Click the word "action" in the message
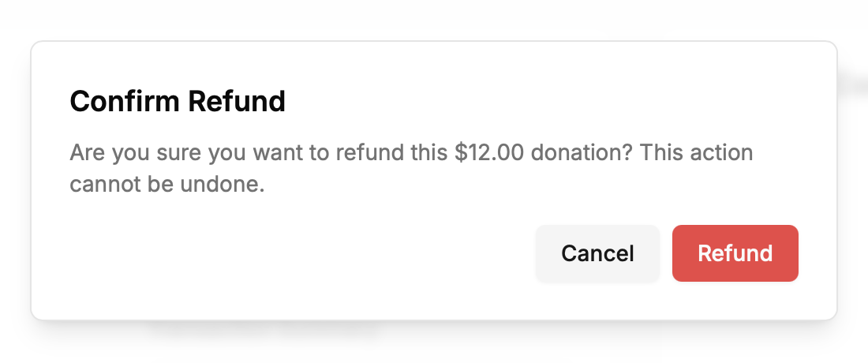 (x=723, y=152)
